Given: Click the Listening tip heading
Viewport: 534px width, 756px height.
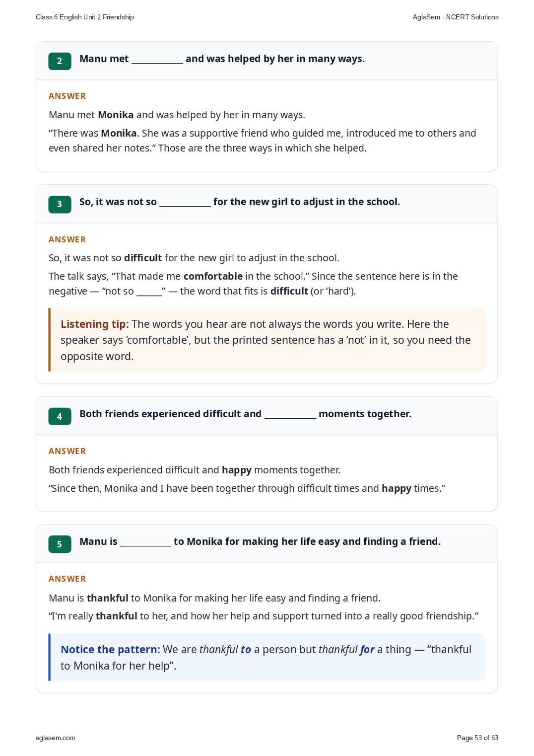Looking at the screenshot, I should (x=95, y=324).
